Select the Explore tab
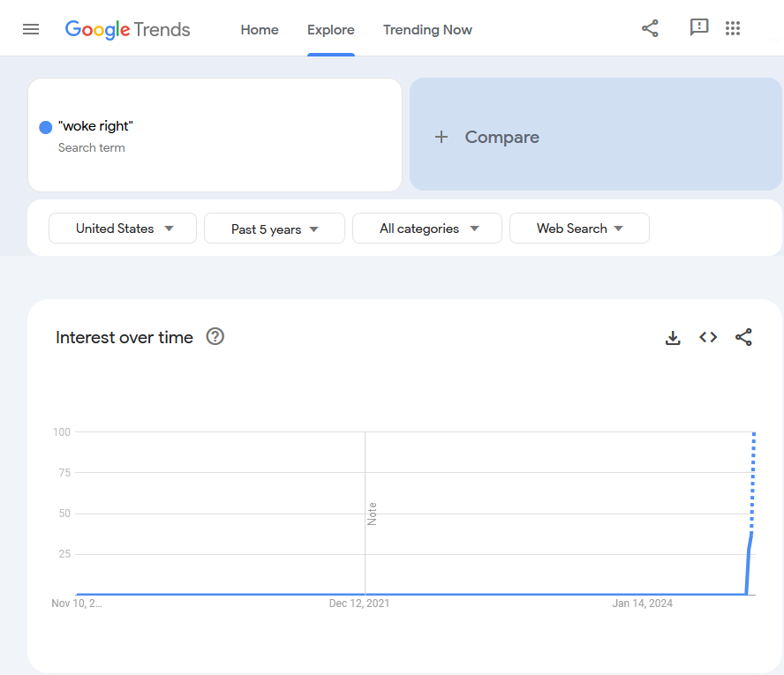Viewport: 784px width, 675px height. tap(331, 30)
